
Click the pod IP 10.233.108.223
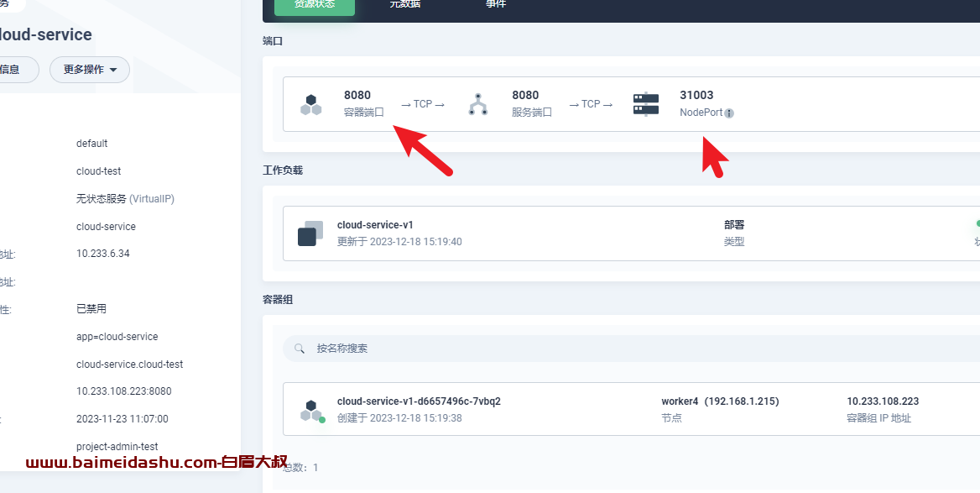[883, 401]
